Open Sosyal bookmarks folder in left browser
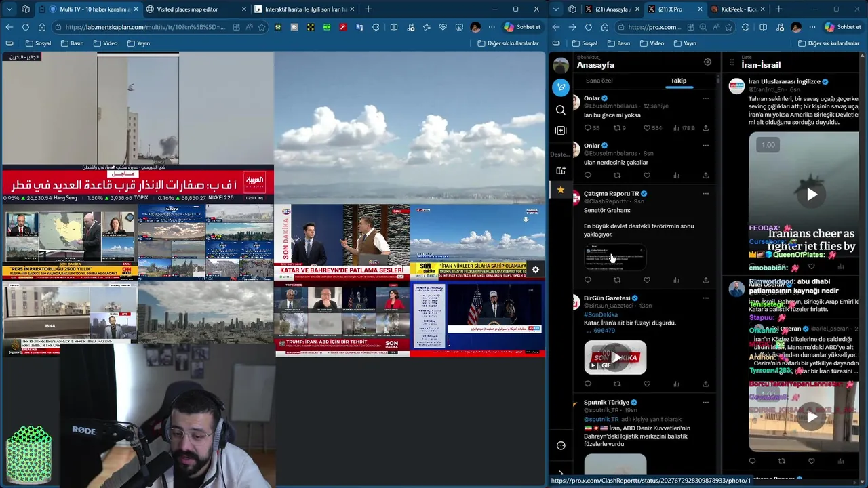The width and height of the screenshot is (868, 488). click(x=37, y=43)
